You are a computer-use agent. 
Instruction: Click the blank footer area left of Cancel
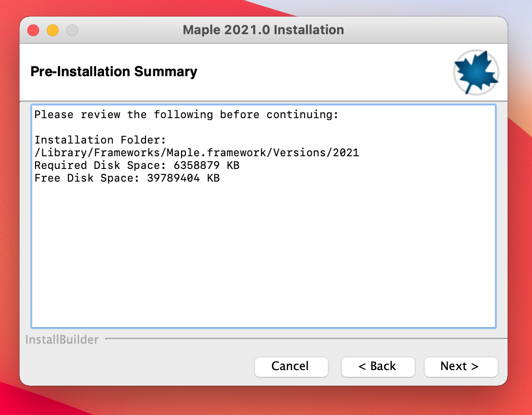click(x=137, y=367)
